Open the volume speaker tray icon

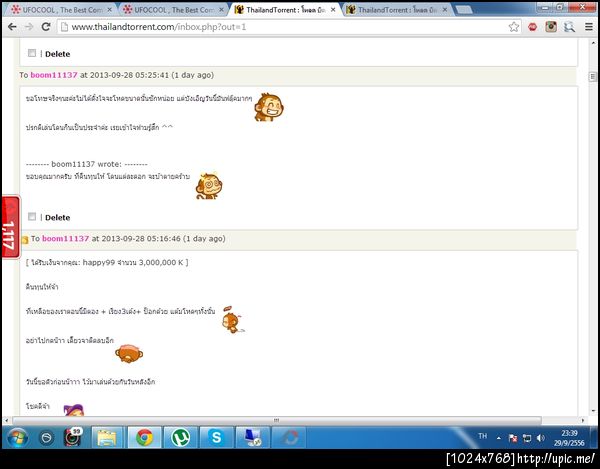pyautogui.click(x=541, y=438)
